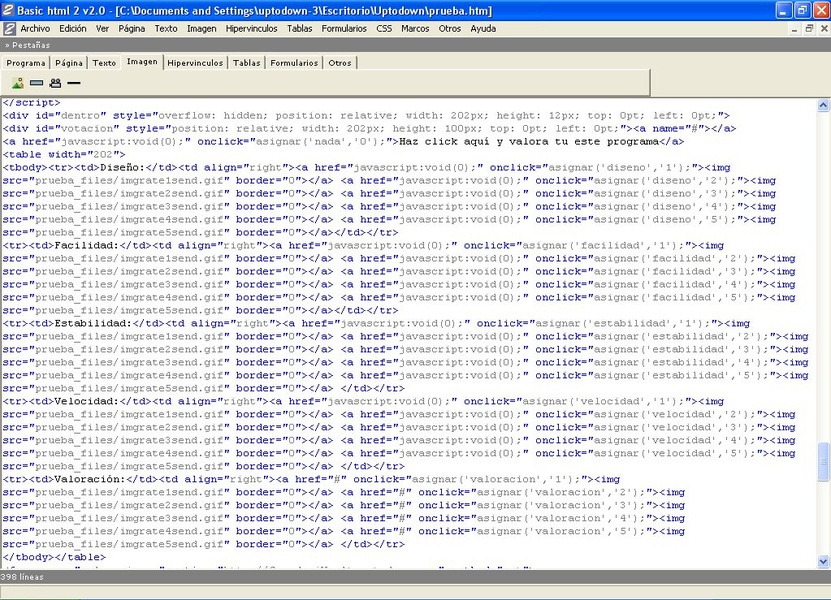This screenshot has width=831, height=600.
Task: Select the Imagen tab
Action: 142,61
